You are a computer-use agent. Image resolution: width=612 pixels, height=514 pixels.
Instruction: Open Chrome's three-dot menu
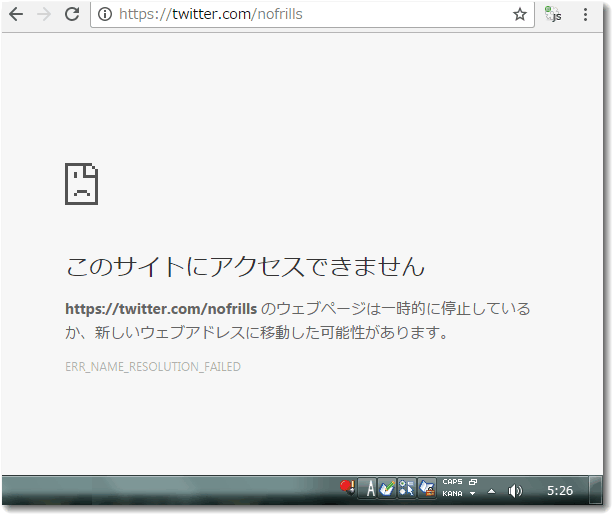click(x=585, y=14)
